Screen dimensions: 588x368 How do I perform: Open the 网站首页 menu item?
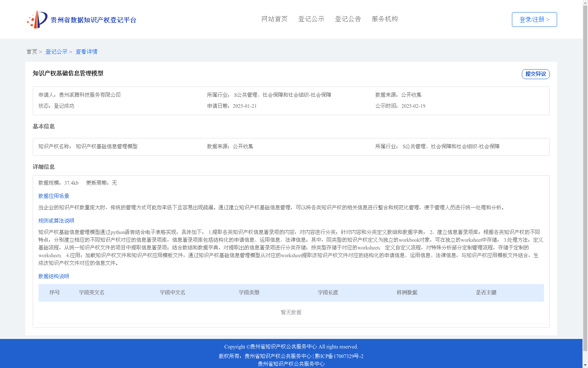coord(275,19)
